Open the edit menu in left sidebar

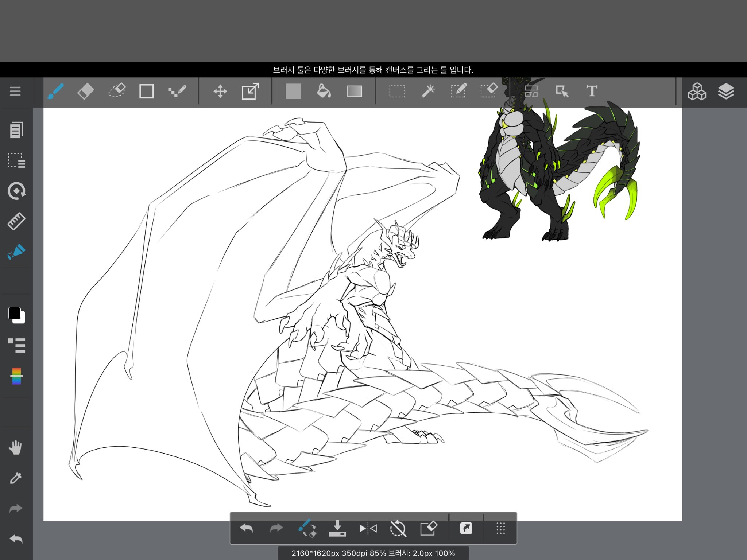(x=16, y=130)
